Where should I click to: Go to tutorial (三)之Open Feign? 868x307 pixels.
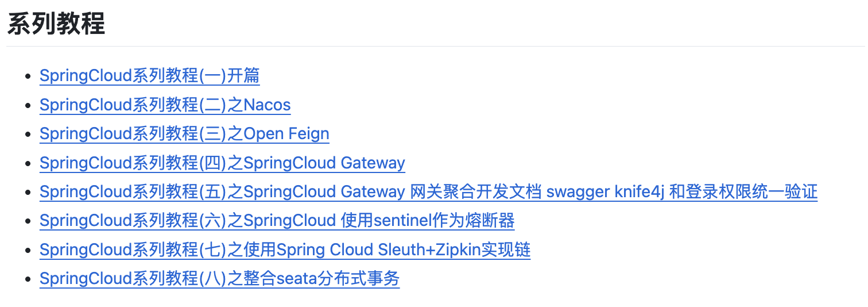184,134
